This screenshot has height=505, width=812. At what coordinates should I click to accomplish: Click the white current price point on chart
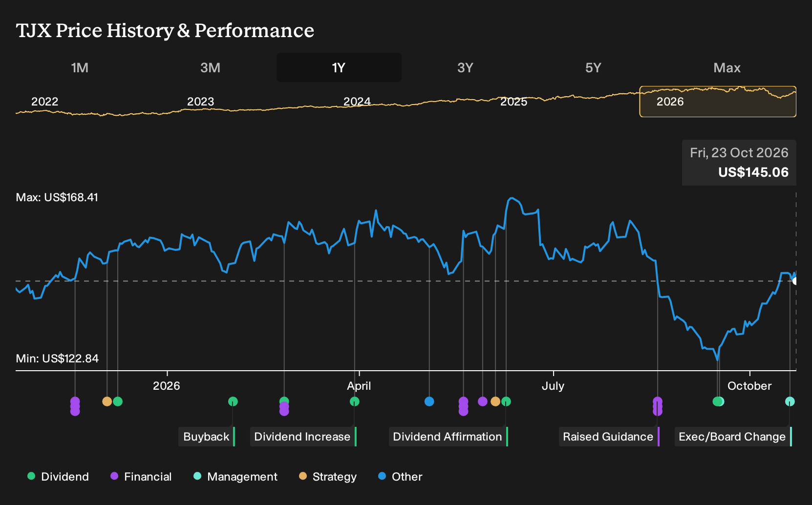[x=795, y=281]
